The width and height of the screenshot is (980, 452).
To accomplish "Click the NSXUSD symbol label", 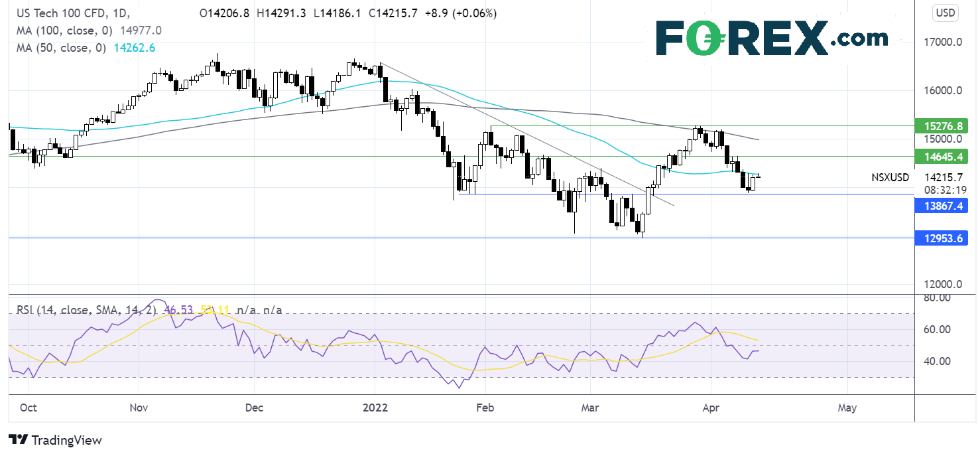I will (892, 178).
